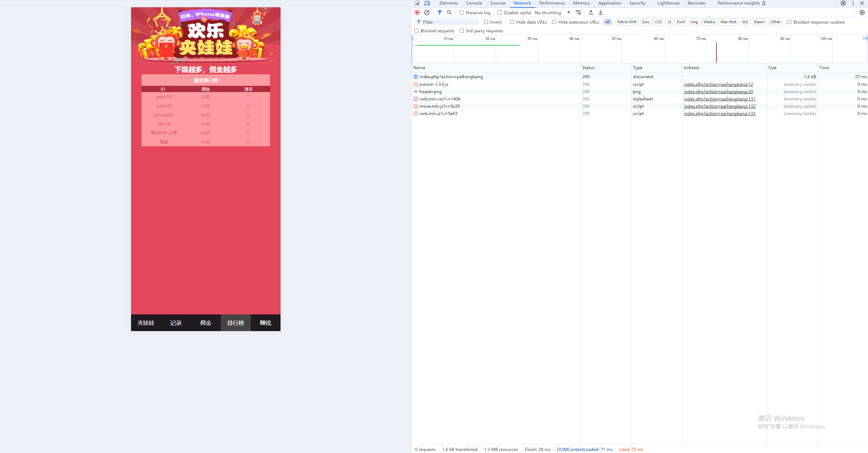The height and width of the screenshot is (453, 868).
Task: Check the Invert filter checkbox
Action: click(486, 22)
